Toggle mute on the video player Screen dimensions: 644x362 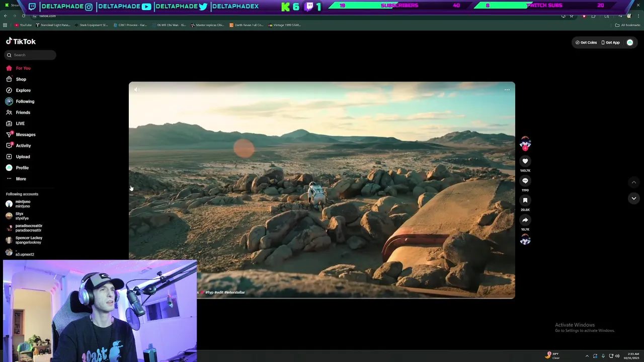tap(136, 89)
